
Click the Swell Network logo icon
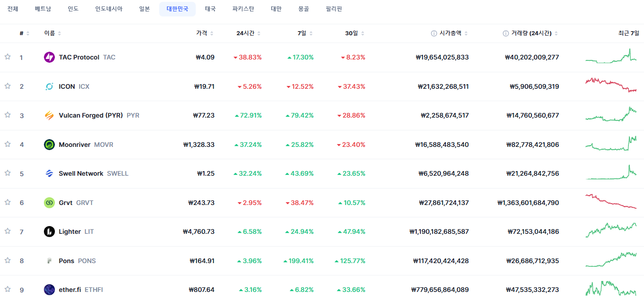point(49,173)
